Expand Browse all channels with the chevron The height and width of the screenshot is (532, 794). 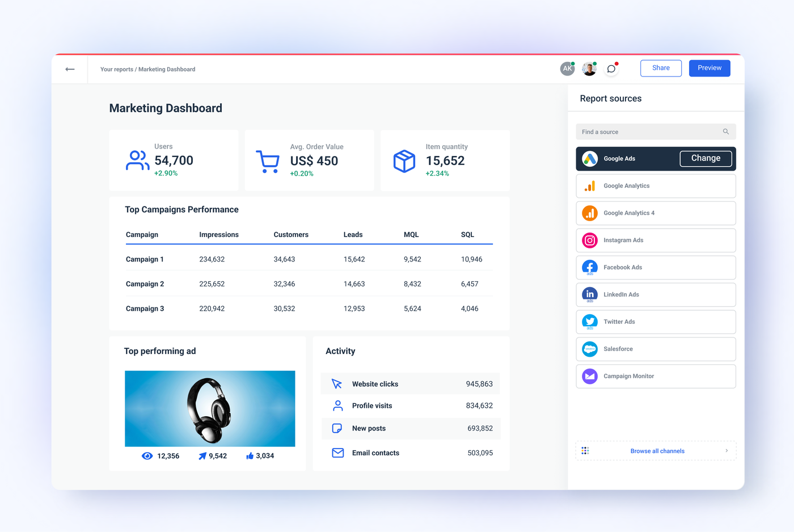727,450
